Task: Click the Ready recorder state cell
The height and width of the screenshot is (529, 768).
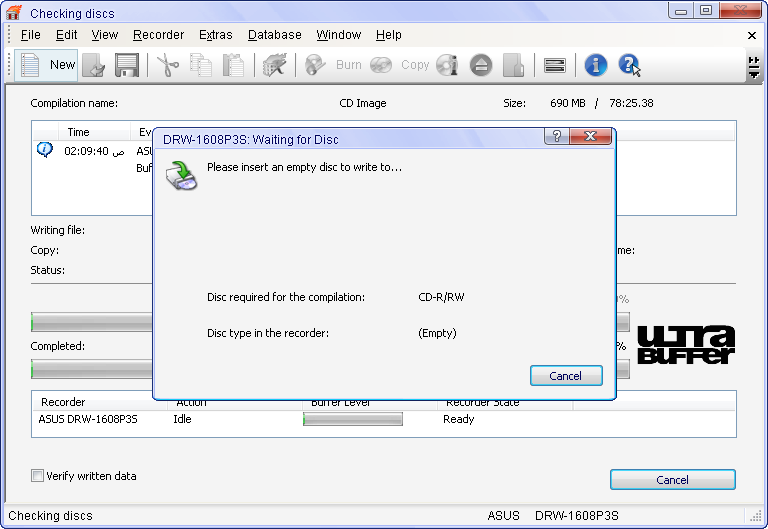Action: coord(459,419)
